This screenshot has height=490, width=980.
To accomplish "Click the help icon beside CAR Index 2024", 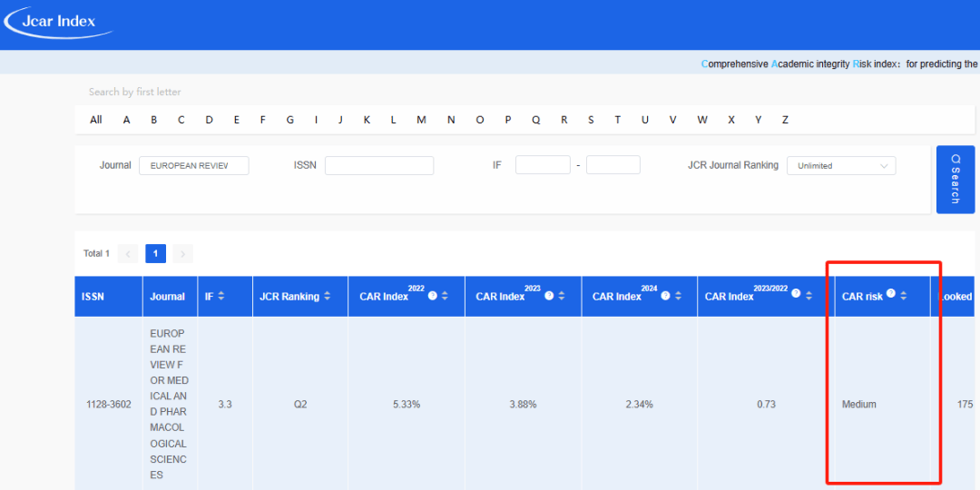I will pyautogui.click(x=665, y=296).
